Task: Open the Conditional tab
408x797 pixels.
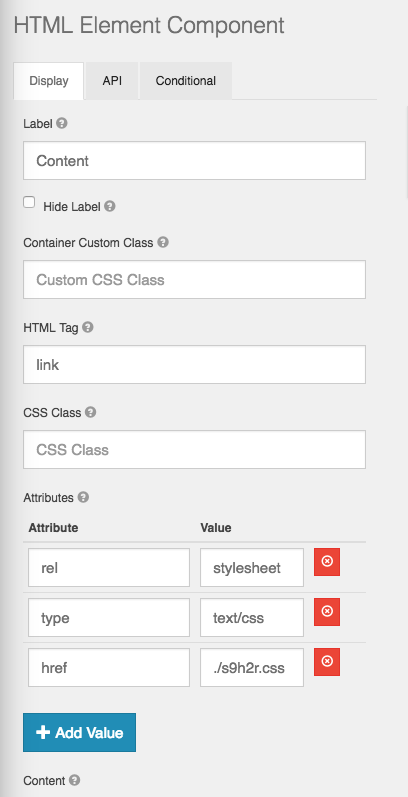Action: (185, 81)
